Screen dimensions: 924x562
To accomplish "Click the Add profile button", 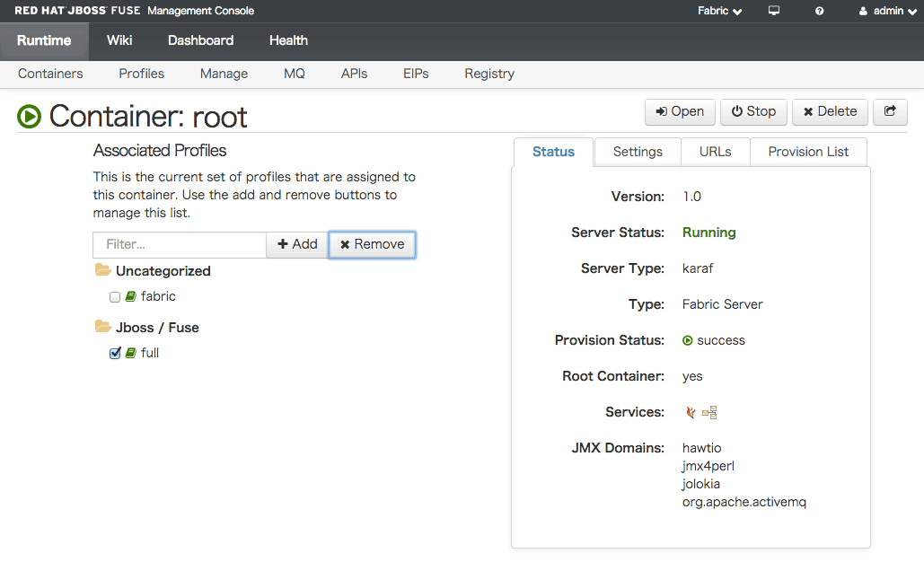I will [x=297, y=244].
